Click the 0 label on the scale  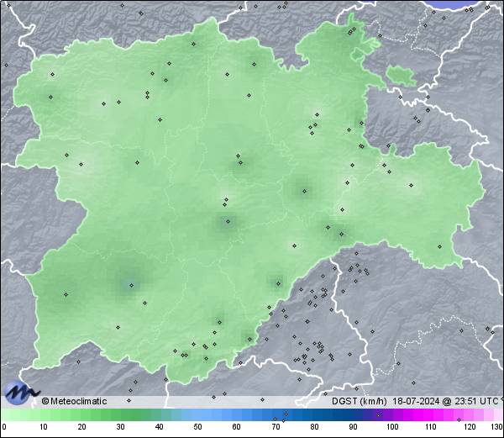pyautogui.click(x=4, y=427)
